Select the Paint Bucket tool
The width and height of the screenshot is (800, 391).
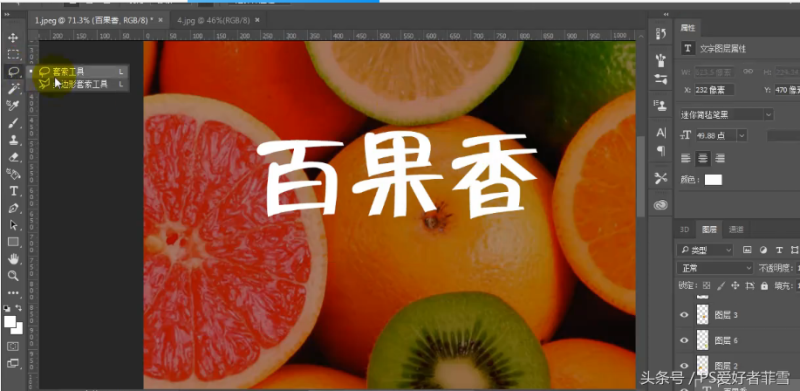(13, 174)
